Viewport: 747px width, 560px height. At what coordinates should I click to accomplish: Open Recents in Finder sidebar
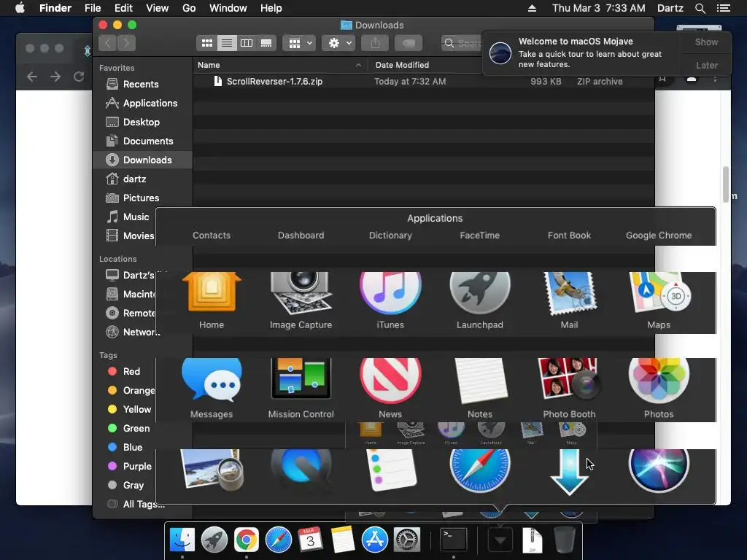point(141,85)
